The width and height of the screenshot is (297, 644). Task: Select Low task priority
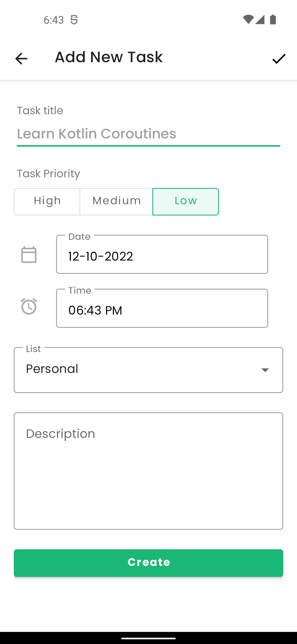pyautogui.click(x=185, y=201)
